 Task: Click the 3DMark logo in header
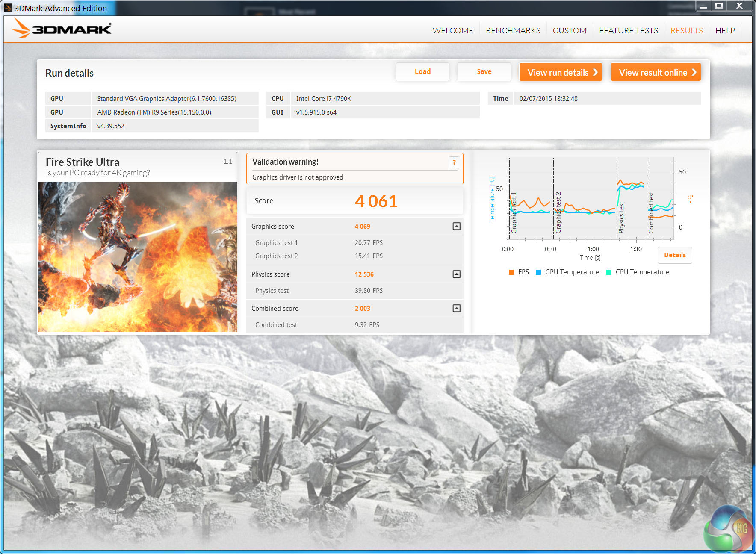[x=62, y=29]
